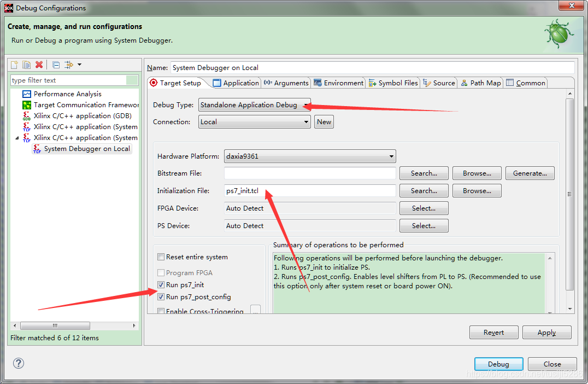Uncheck Run ps7_post_config checkbox
This screenshot has height=384, width=588.
tap(161, 297)
